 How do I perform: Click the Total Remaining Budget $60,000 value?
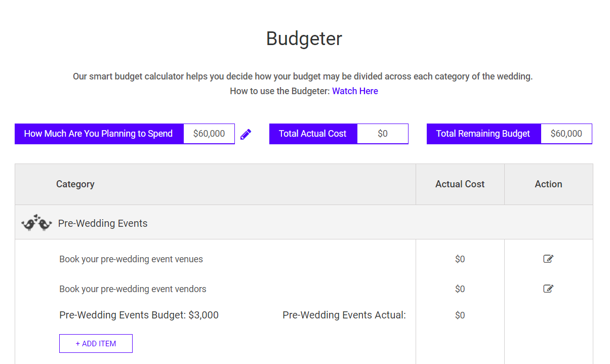coord(566,134)
